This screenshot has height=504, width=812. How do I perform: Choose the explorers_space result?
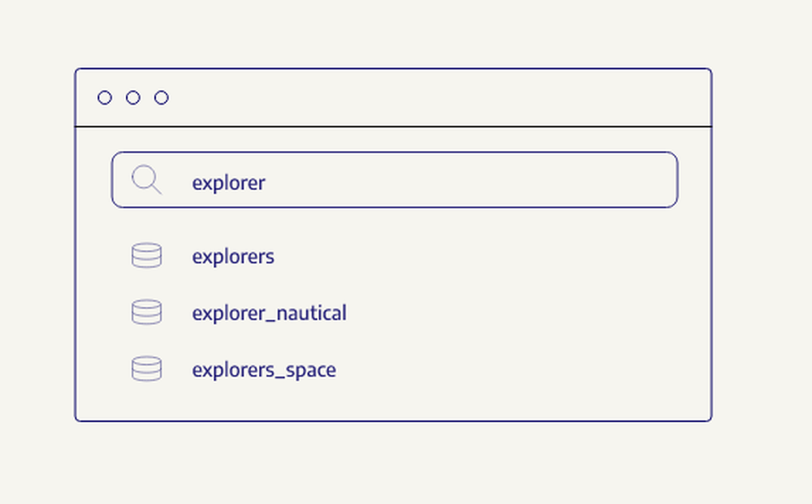[264, 370]
